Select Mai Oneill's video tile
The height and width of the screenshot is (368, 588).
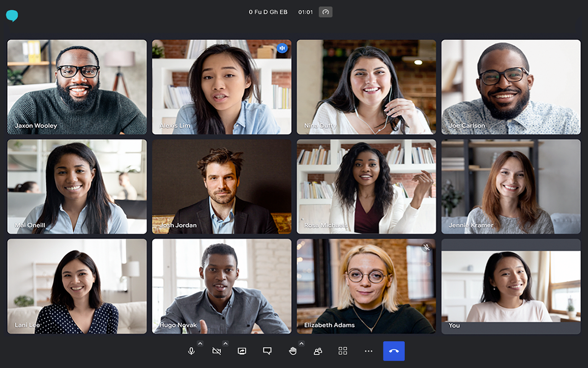click(x=77, y=187)
